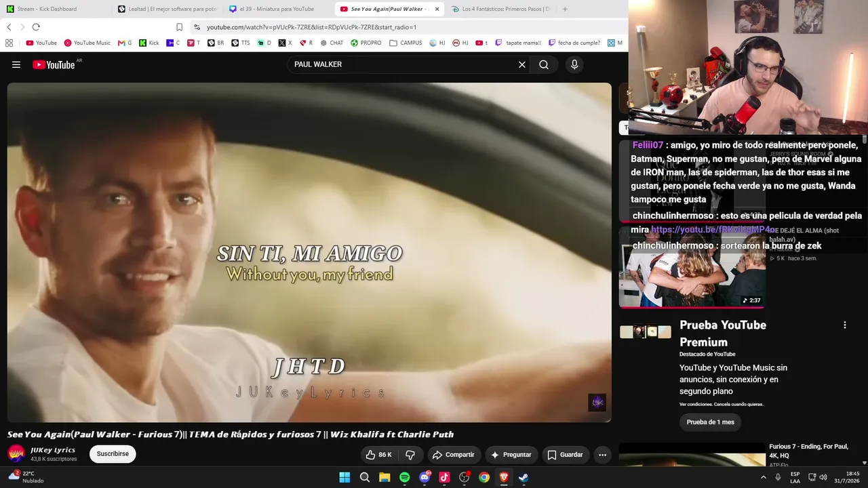Share the video using Compartir
This screenshot has width=868, height=488.
click(x=453, y=455)
